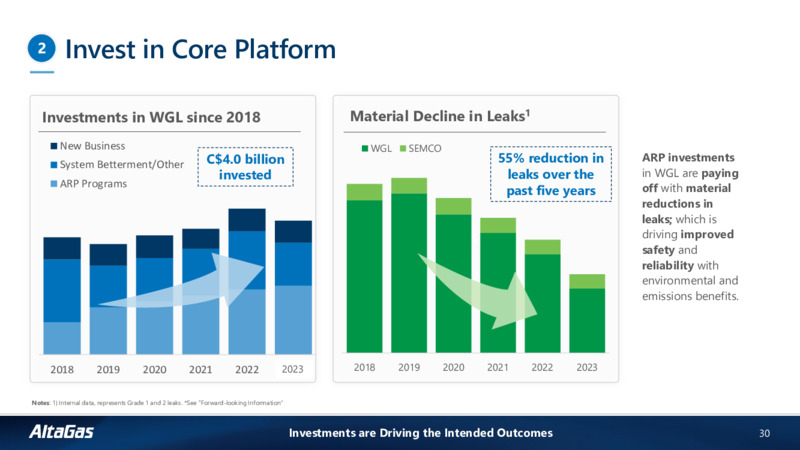Click the 2019 bar in leaks chart
Image resolution: width=800 pixels, height=450 pixels.
point(409,265)
